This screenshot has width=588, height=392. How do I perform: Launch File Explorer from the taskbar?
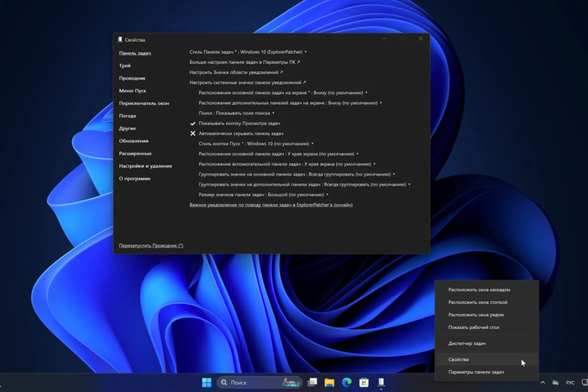coord(329,383)
